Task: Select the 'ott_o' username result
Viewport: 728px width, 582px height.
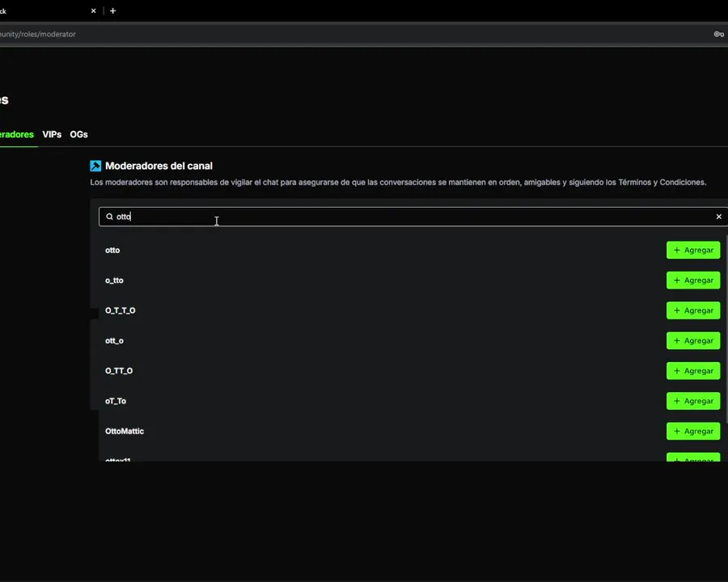Action: (x=114, y=340)
